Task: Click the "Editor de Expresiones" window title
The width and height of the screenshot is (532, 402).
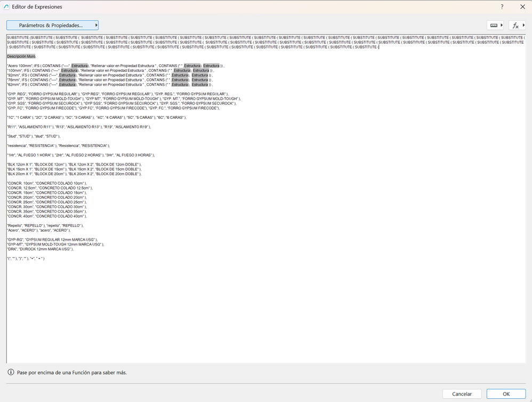Action: [x=37, y=7]
